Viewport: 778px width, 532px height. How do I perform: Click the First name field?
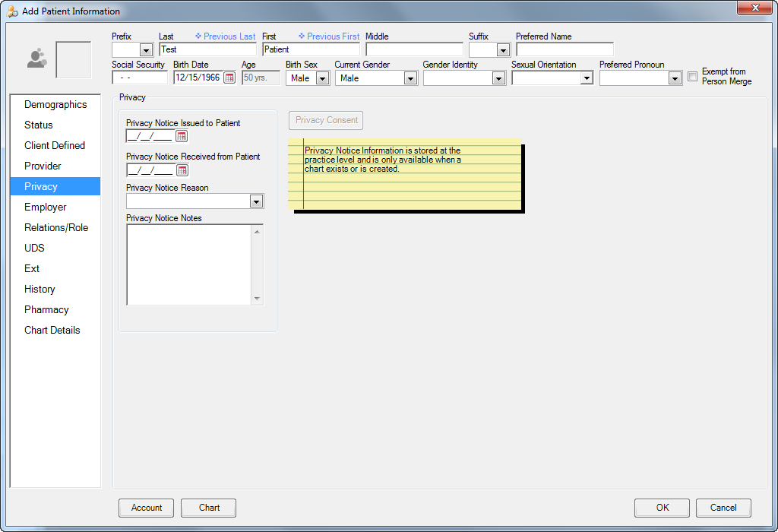pos(311,49)
